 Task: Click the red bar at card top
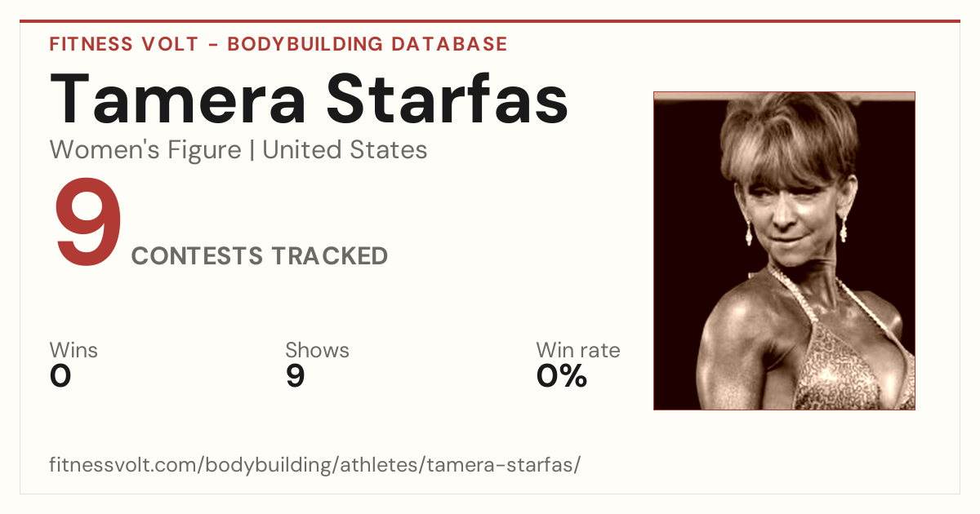tap(490, 21)
